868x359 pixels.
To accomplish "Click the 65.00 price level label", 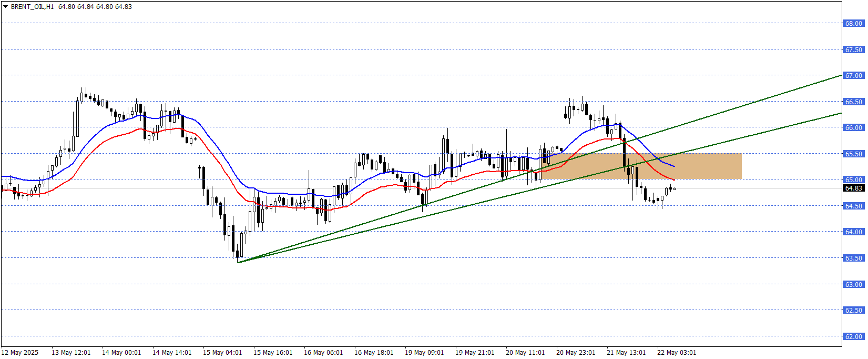I will pos(853,179).
